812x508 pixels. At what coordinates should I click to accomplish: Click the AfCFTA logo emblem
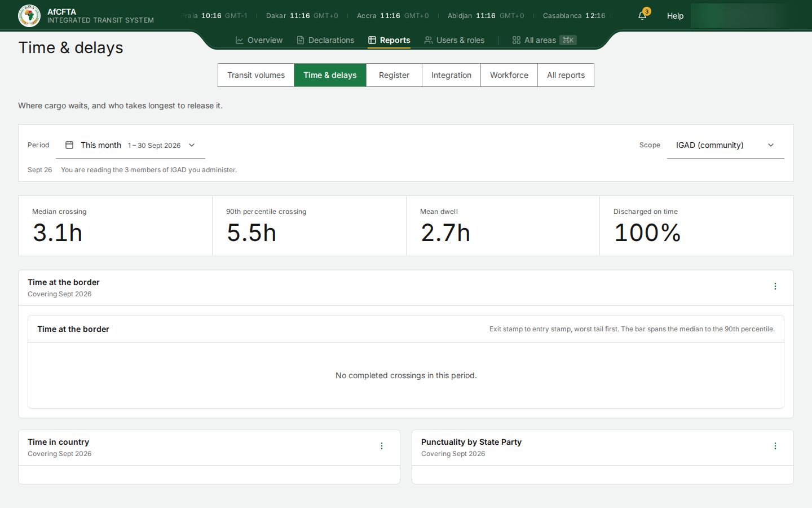coord(29,16)
